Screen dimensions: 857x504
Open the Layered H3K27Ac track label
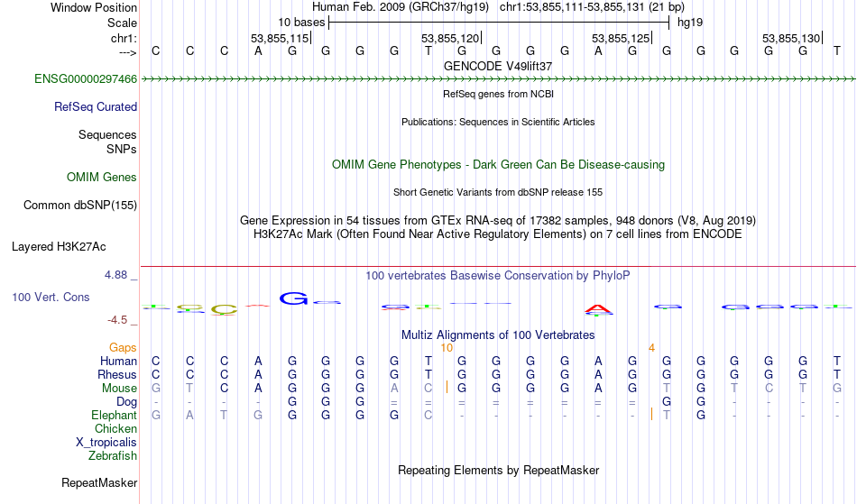[x=59, y=247]
